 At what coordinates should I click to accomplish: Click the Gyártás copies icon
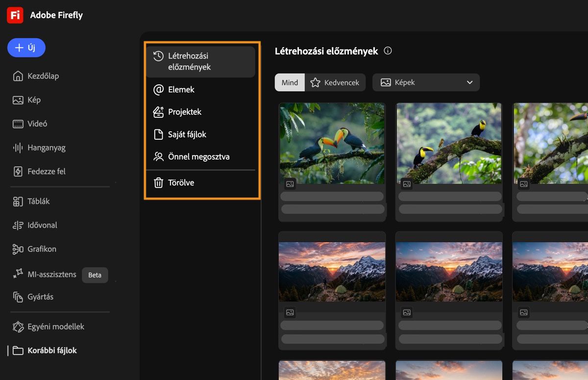[x=18, y=297]
